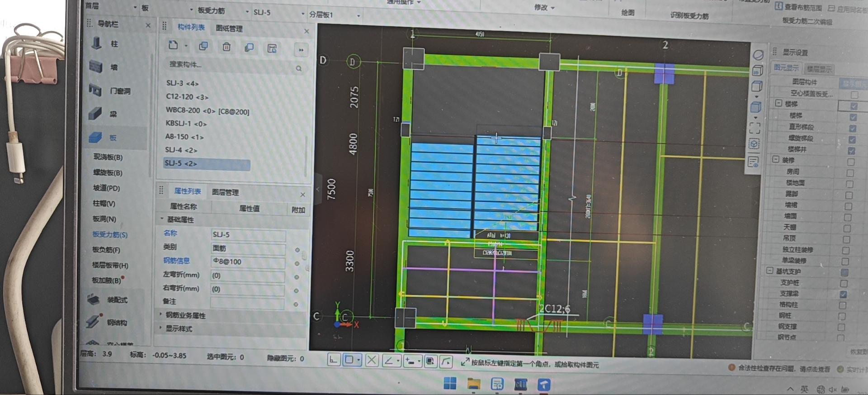This screenshot has height=395, width=868.
Task: Toggle the 螺旋梯段 display checkbox
Action: [x=852, y=140]
